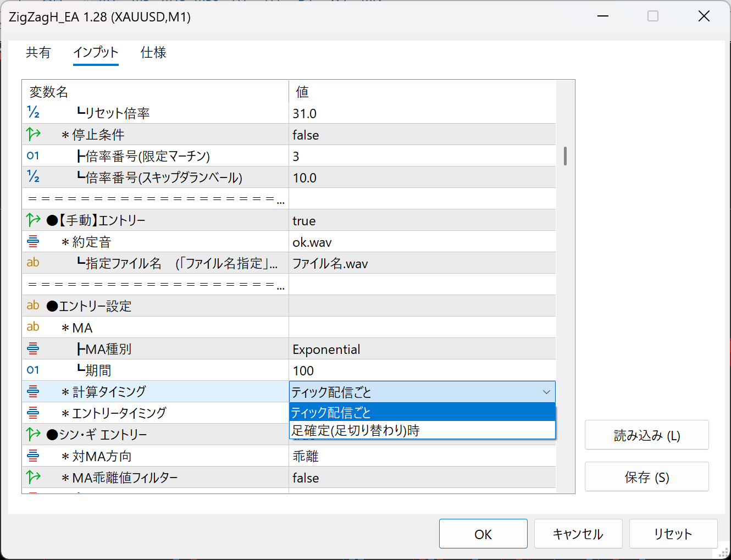Toggle the MA乖離値フィルター false value

422,478
